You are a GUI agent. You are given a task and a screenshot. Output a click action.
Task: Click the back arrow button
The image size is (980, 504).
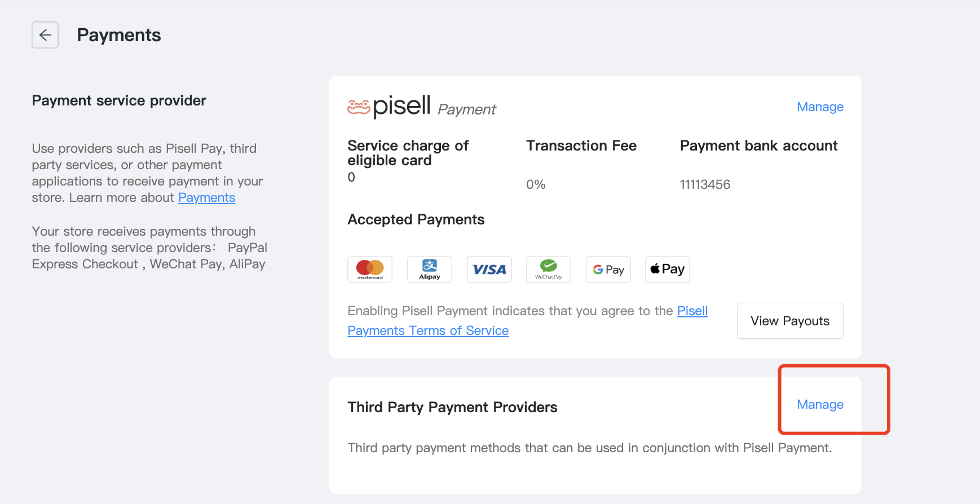click(x=45, y=35)
